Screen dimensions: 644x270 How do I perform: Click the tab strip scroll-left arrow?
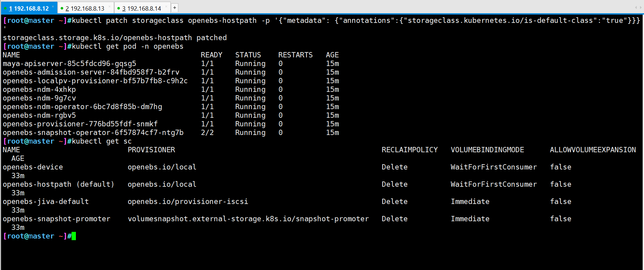coord(636,7)
